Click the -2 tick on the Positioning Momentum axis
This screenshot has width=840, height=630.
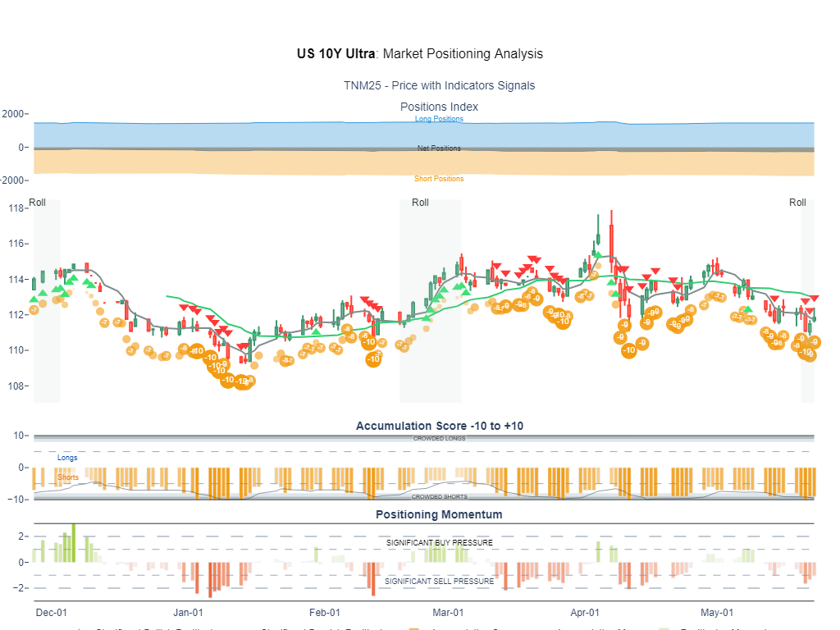click(18, 588)
